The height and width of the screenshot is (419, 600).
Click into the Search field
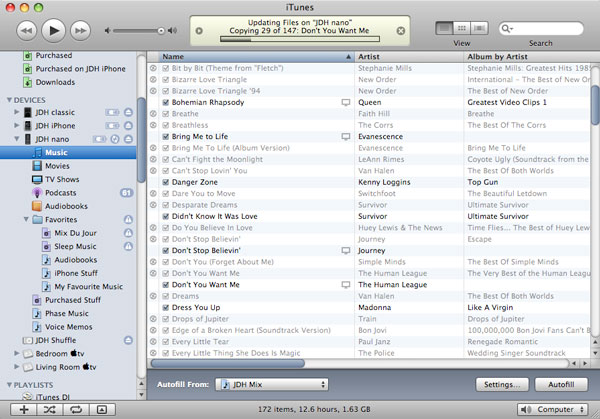pos(547,29)
